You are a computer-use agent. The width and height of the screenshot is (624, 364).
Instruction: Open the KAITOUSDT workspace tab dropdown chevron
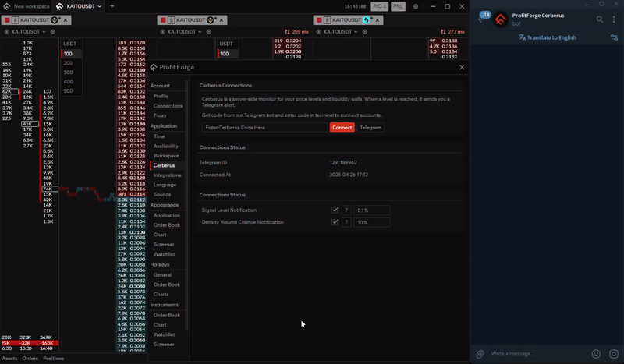point(100,6)
